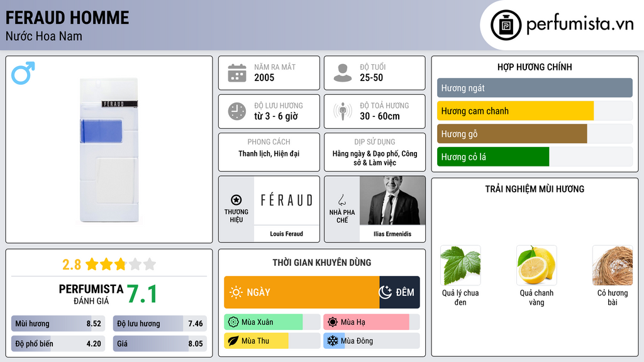This screenshot has height=362, width=644.
Task: Click the leaf icon for Mùa Thu
Action: pos(233,341)
